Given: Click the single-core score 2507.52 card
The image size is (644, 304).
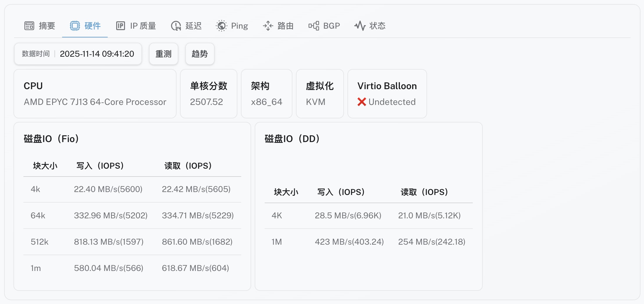Looking at the screenshot, I should coord(208,94).
